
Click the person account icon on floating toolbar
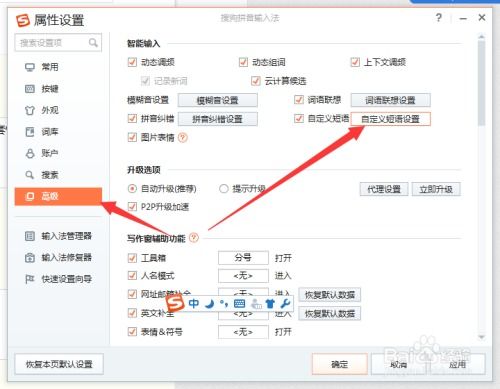point(256,304)
